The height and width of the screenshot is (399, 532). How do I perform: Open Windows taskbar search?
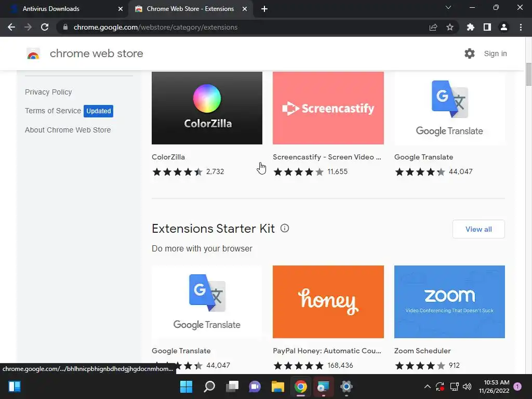pos(209,387)
